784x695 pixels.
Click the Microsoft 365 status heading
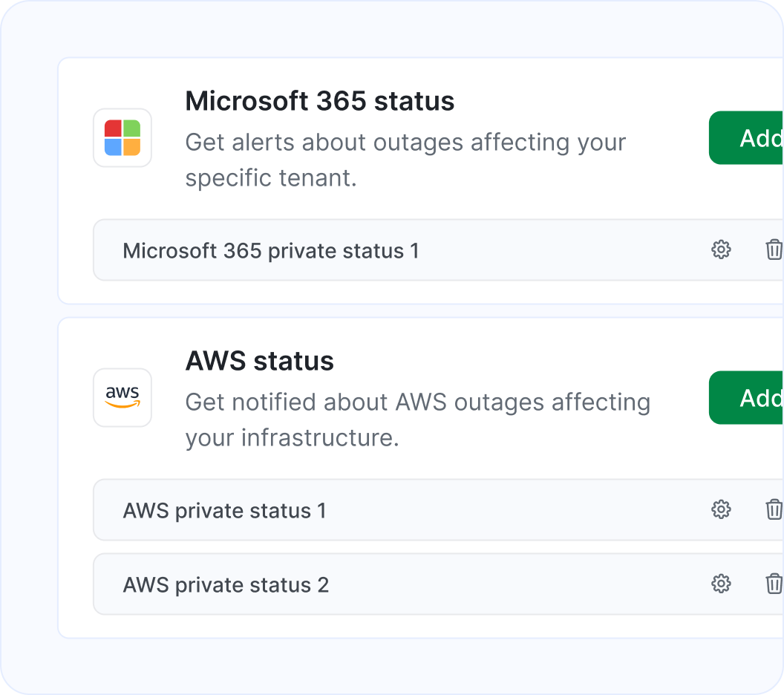319,101
